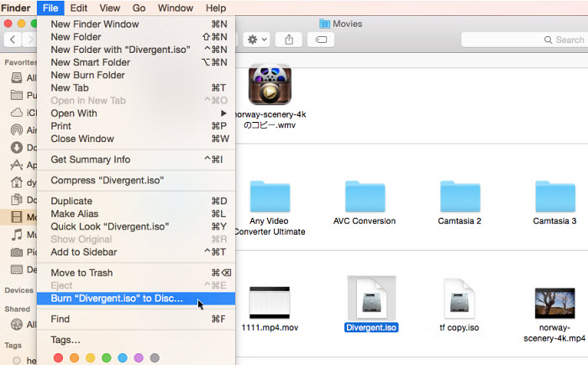Image resolution: width=588 pixels, height=365 pixels.
Task: Open the Action gear dropdown
Action: point(257,40)
